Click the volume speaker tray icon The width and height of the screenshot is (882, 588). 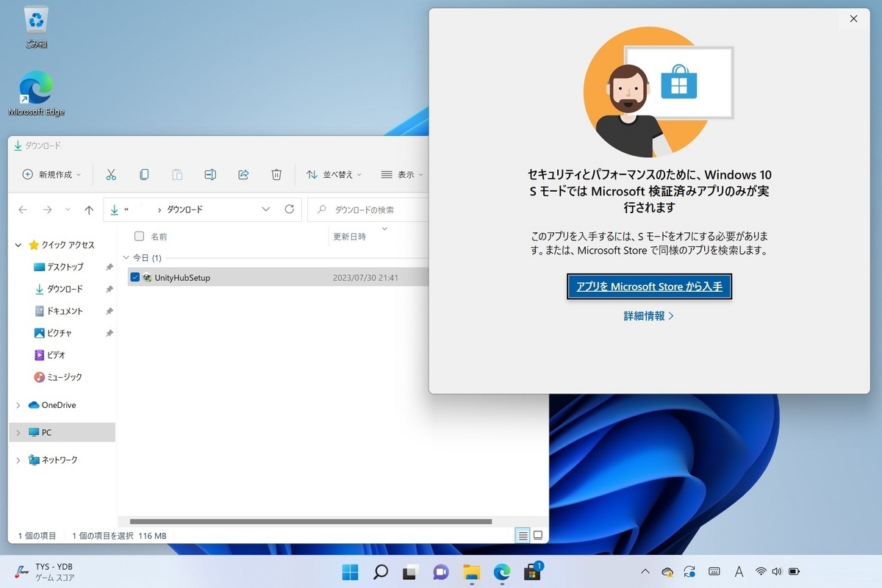(x=777, y=572)
